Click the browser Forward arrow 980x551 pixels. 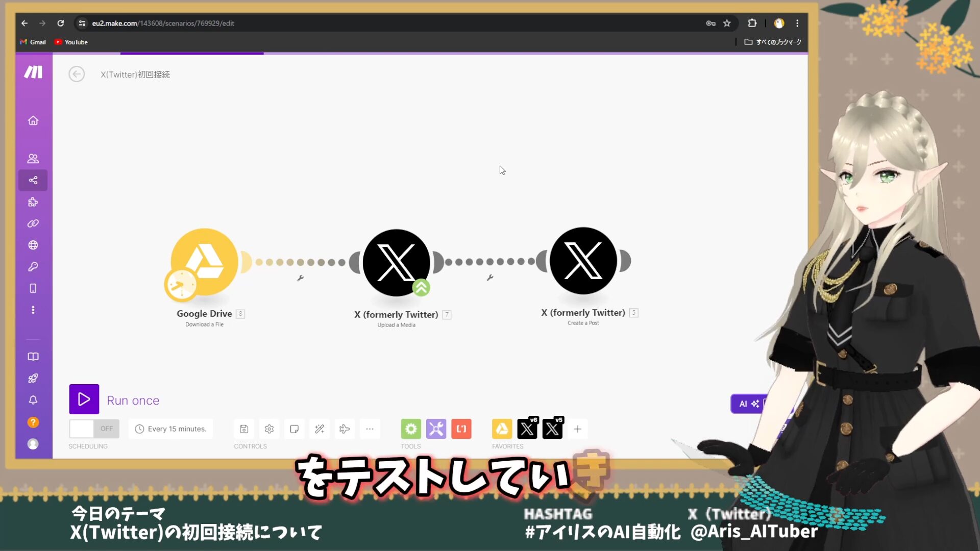[42, 23]
